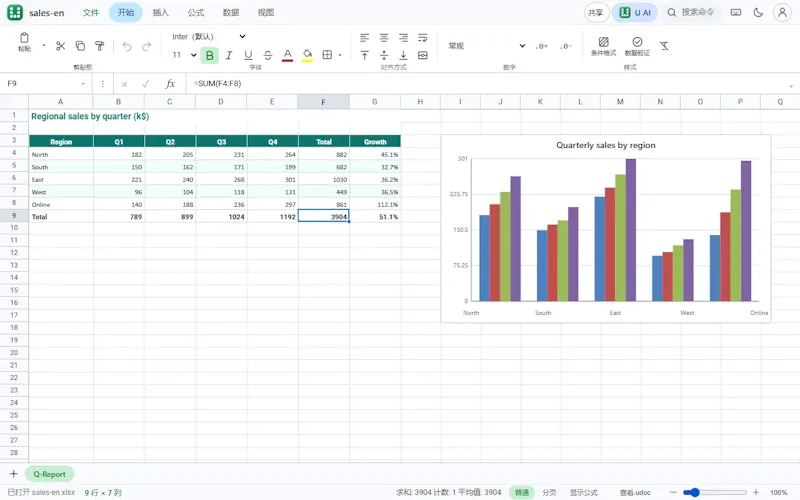Activate the format painter icon
Image resolution: width=800 pixels, height=500 pixels.
coord(99,46)
